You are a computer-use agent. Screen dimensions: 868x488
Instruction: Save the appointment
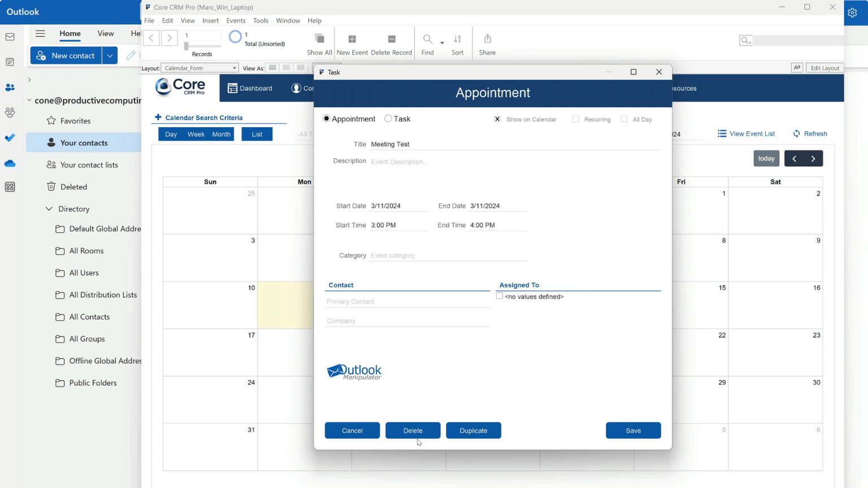pos(633,430)
